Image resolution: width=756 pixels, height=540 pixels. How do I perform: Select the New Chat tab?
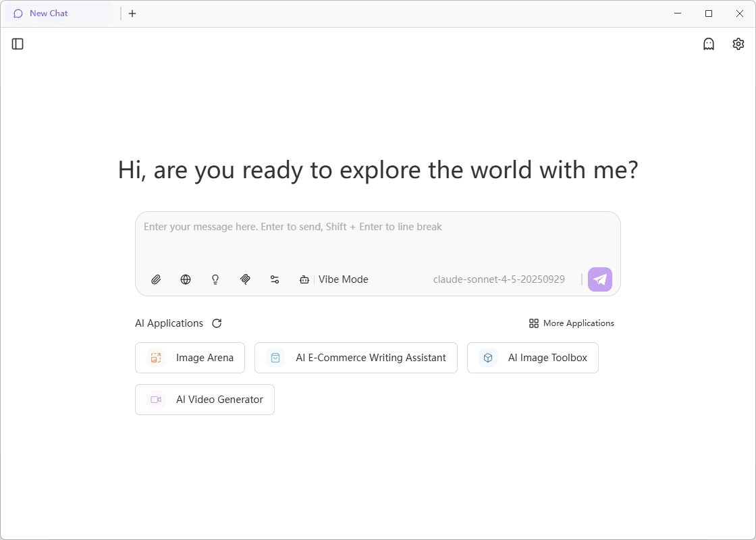(x=49, y=13)
